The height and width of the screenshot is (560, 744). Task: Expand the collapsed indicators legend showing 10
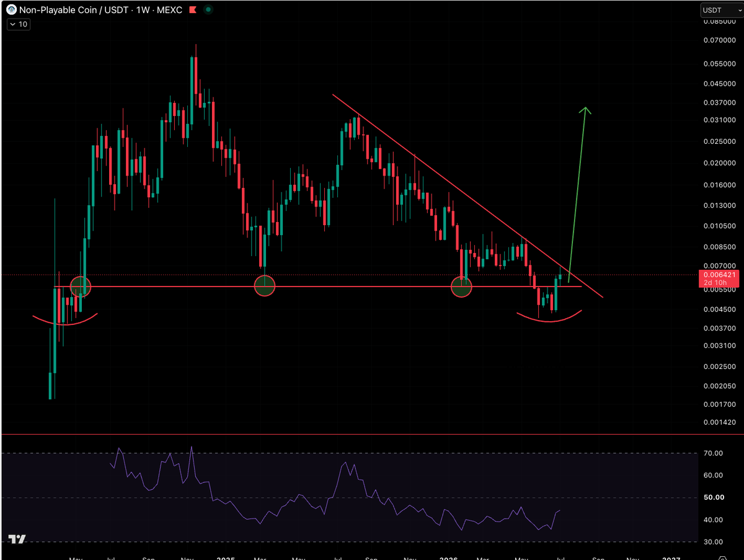tap(19, 24)
